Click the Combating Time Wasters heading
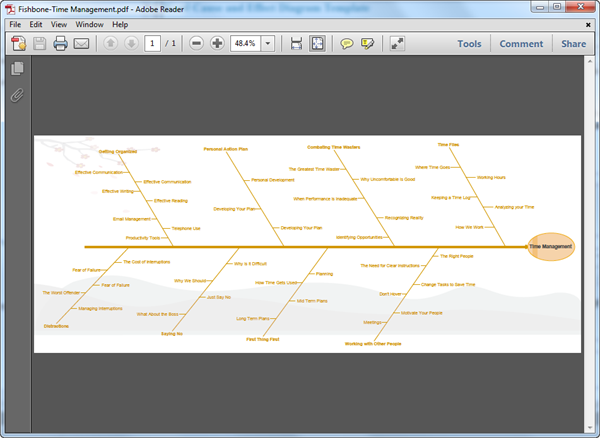Viewport: 600px width, 438px height. coord(334,147)
